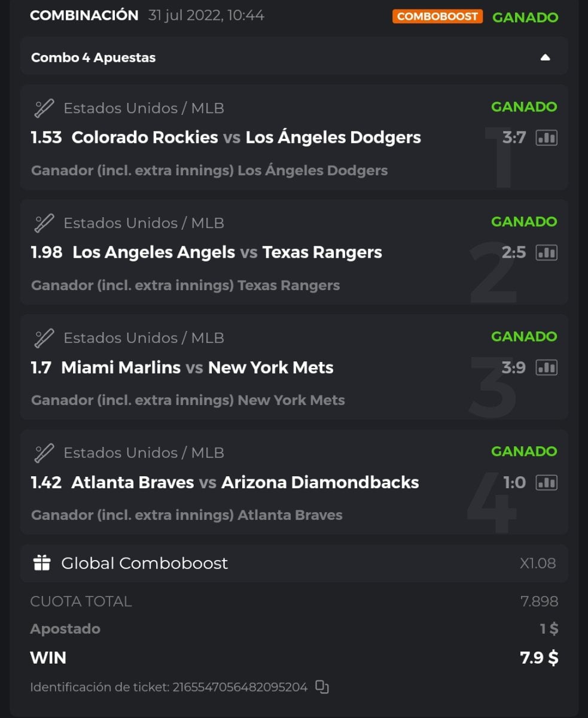This screenshot has width=588, height=718.
Task: Click the 3:7 score result
Action: pyautogui.click(x=514, y=138)
